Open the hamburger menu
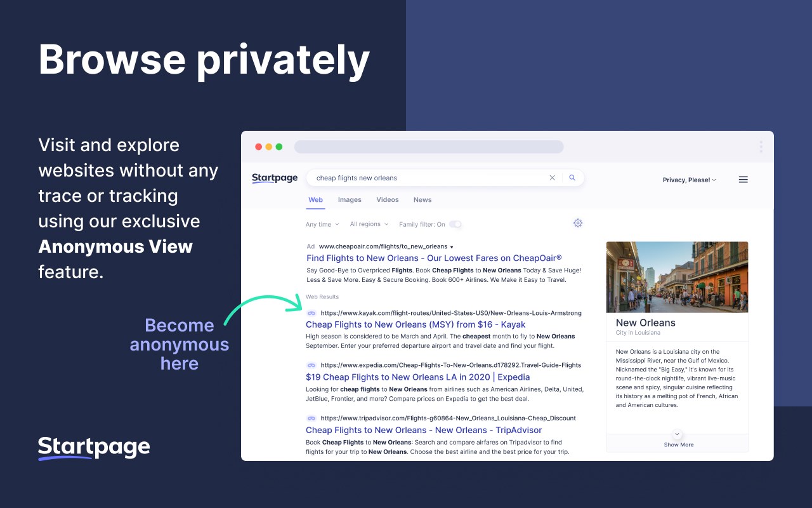This screenshot has height=508, width=812. [743, 180]
